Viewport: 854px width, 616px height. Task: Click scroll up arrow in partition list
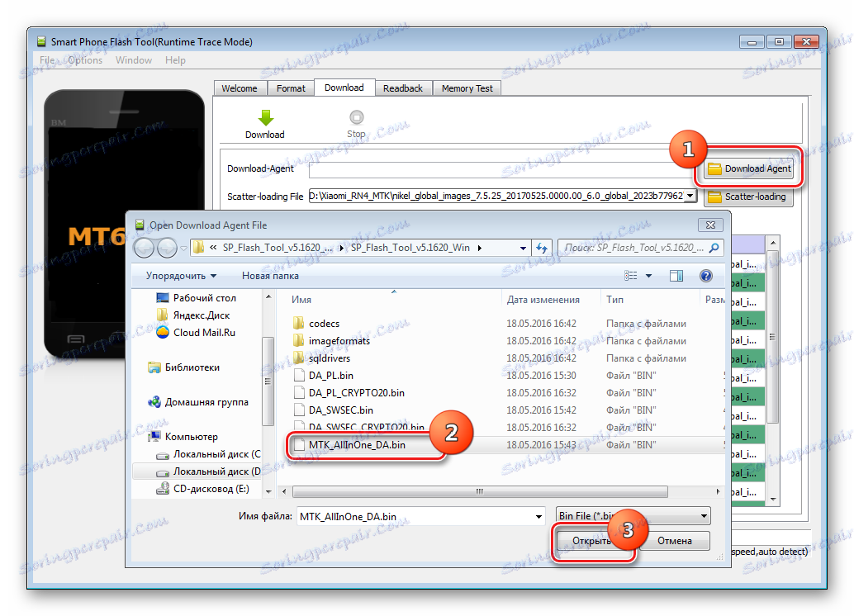pyautogui.click(x=772, y=242)
